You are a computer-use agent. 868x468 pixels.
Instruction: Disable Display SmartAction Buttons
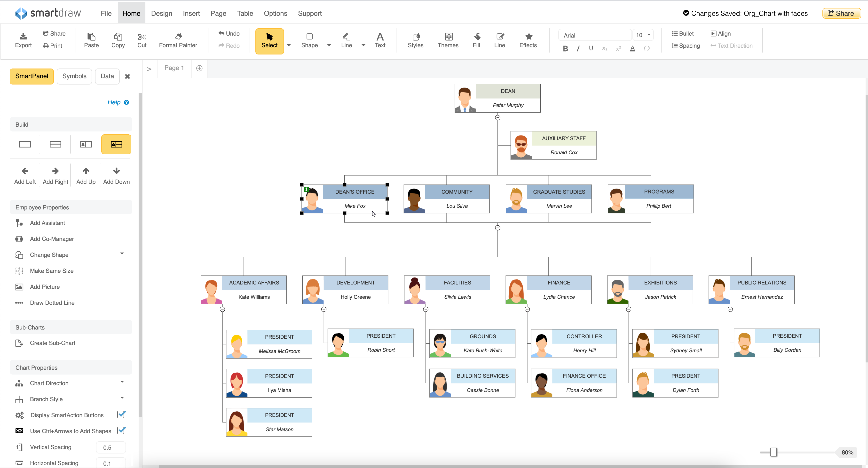121,414
